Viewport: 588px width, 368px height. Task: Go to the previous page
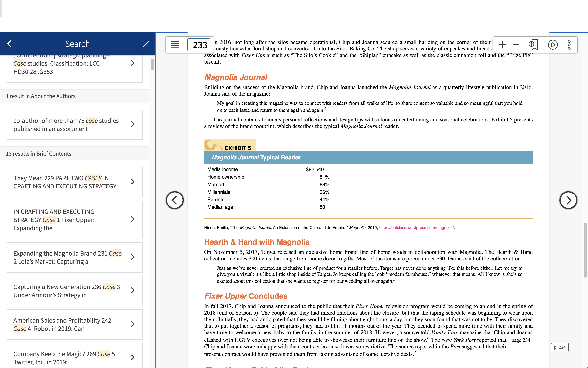pos(175,200)
